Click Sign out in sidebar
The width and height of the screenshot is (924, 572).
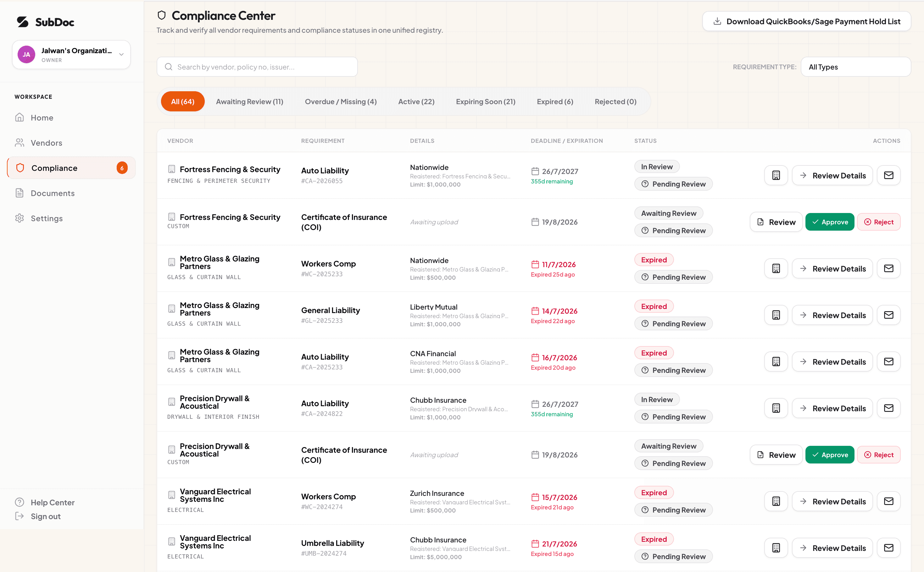point(37,516)
